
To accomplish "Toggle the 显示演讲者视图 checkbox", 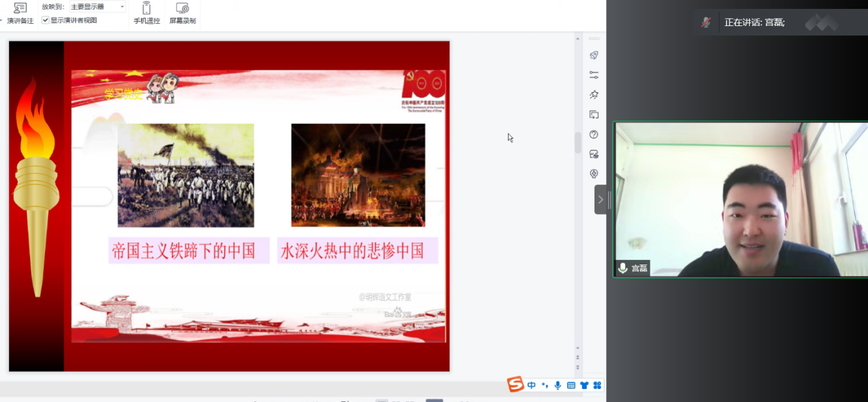I will click(44, 19).
